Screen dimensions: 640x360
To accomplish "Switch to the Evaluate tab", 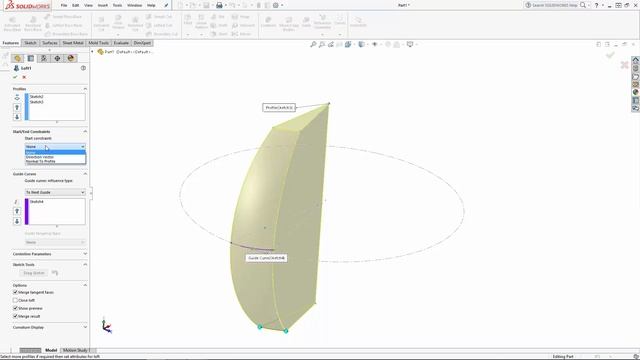I will point(121,43).
